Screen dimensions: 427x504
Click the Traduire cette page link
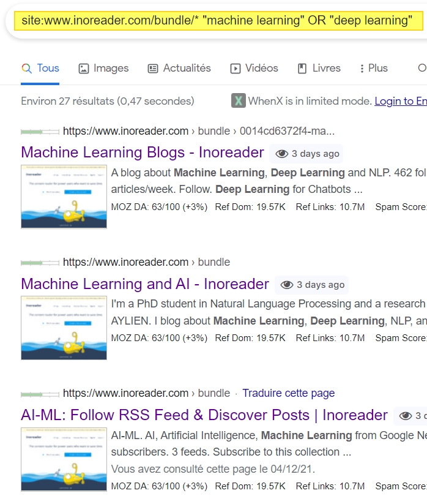coord(289,393)
